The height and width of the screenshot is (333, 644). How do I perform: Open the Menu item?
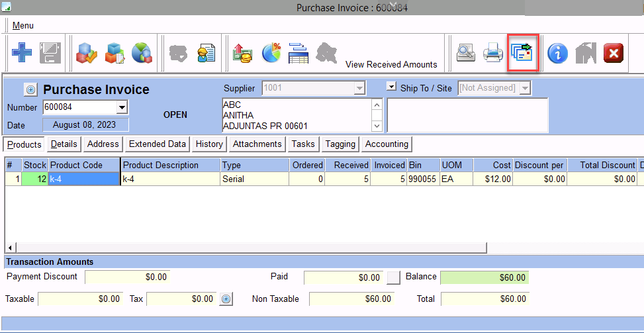[23, 25]
